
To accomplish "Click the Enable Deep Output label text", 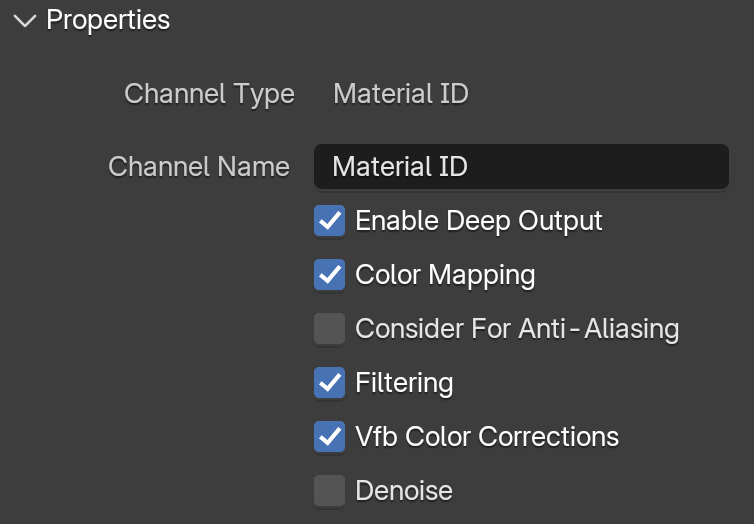I will pyautogui.click(x=478, y=222).
